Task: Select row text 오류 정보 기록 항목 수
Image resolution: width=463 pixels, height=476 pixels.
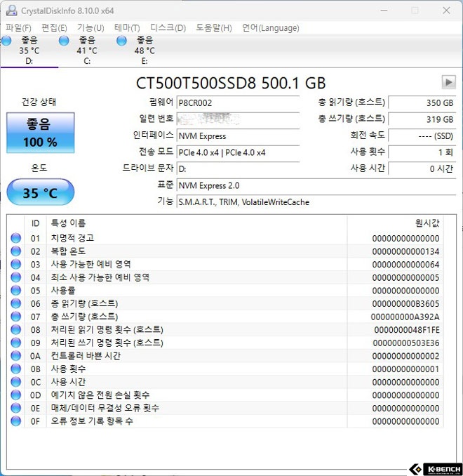Action: [x=92, y=421]
